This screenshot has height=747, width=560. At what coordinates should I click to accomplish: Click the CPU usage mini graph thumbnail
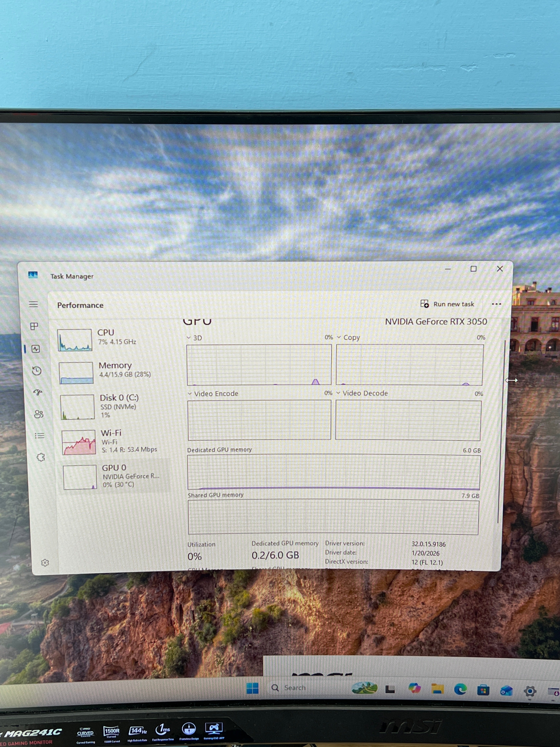pyautogui.click(x=75, y=340)
